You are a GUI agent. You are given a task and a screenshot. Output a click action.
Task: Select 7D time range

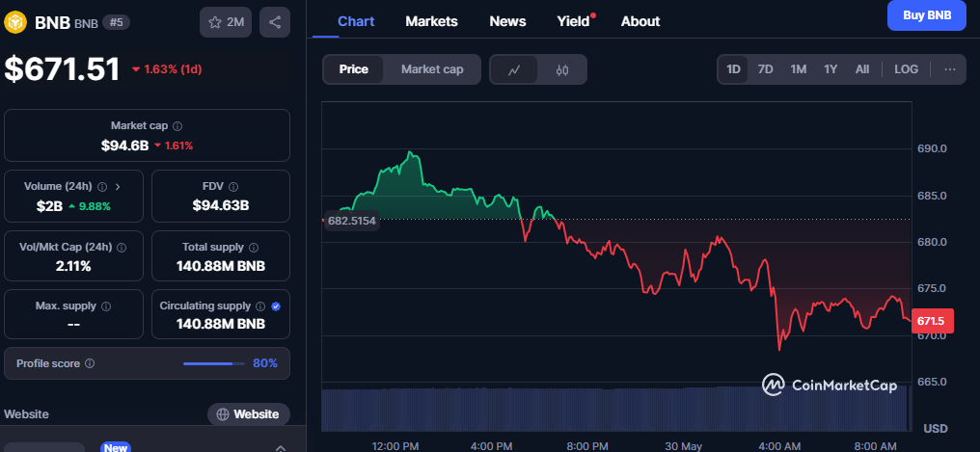pyautogui.click(x=765, y=69)
